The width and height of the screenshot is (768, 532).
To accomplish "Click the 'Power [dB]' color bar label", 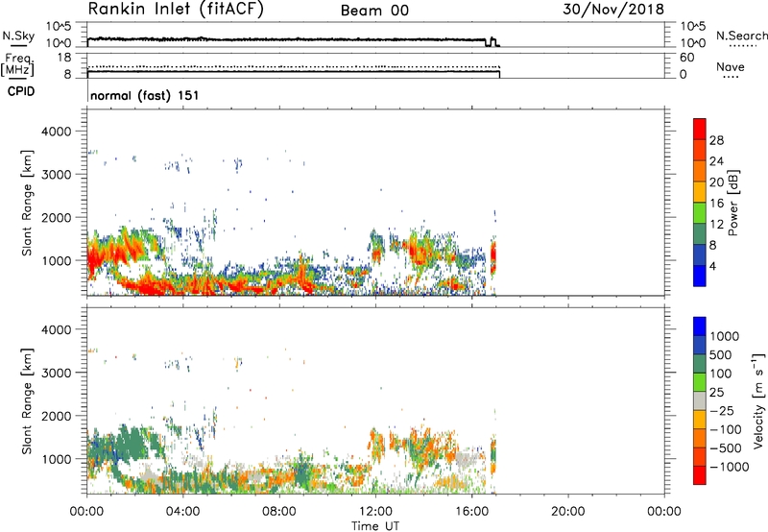I will coord(733,203).
